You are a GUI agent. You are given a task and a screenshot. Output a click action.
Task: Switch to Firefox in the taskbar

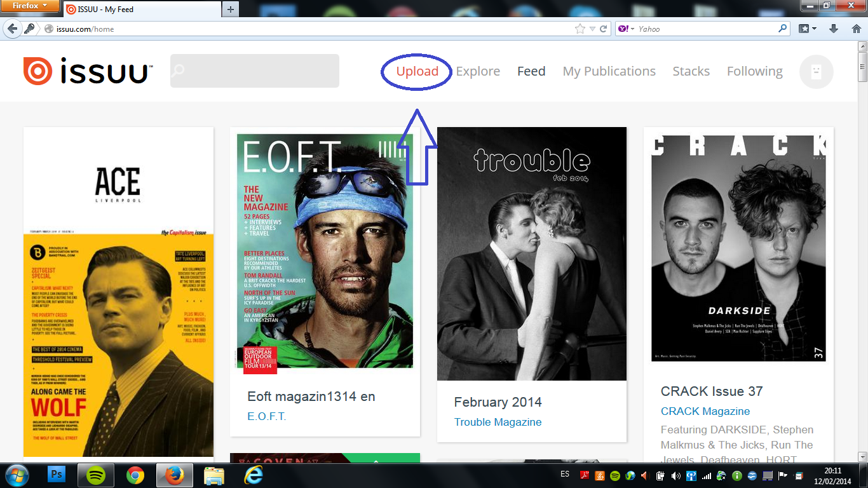pos(173,475)
